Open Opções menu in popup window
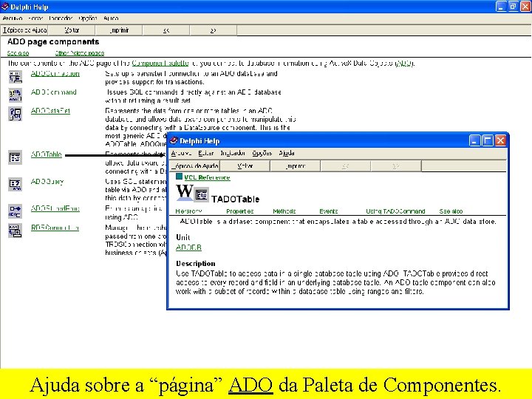Viewport: 532px width, 399px height. click(x=262, y=154)
